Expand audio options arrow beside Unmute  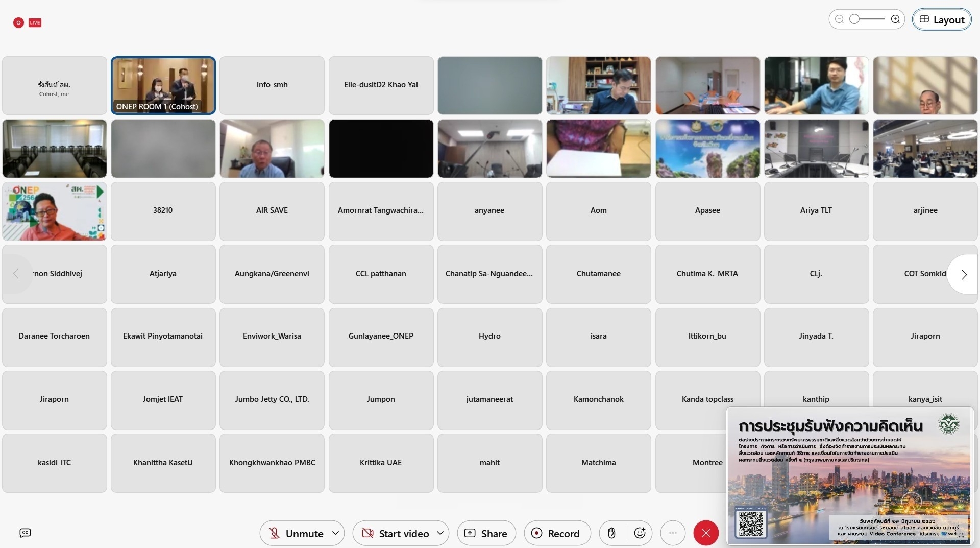coord(335,533)
